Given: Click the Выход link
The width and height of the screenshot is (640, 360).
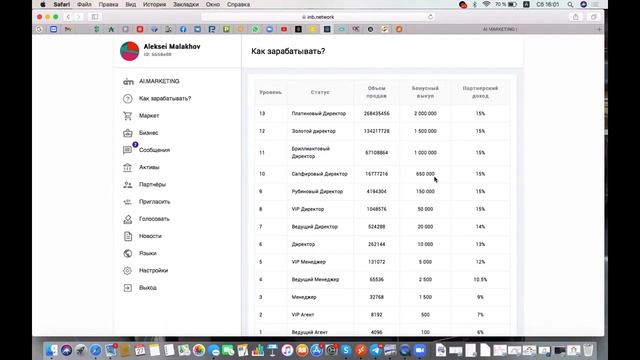Looking at the screenshot, I should tap(148, 288).
